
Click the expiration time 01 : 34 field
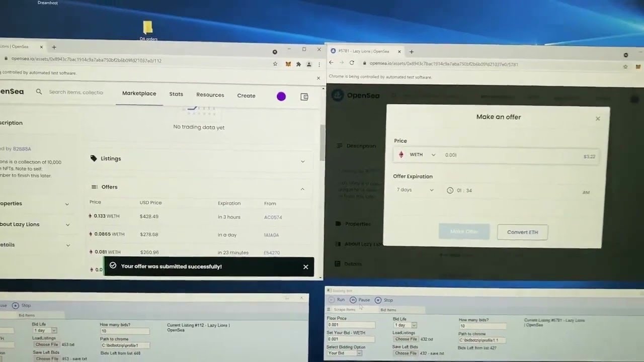tap(464, 191)
